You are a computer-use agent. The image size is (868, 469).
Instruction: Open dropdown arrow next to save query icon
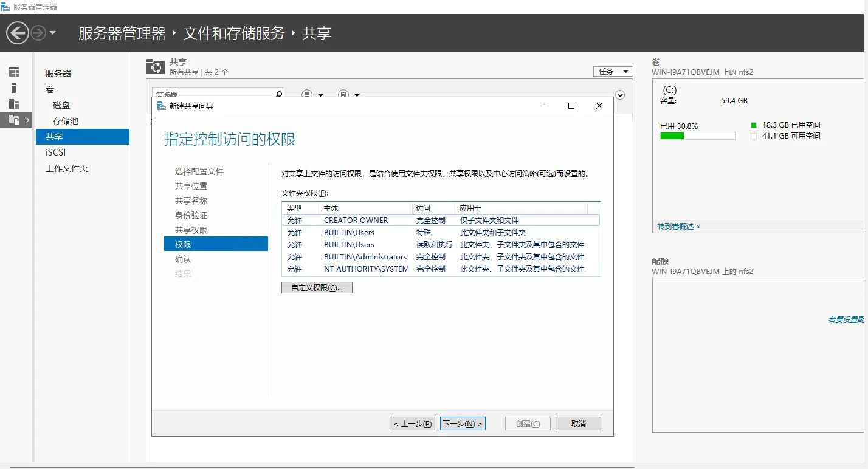(357, 95)
